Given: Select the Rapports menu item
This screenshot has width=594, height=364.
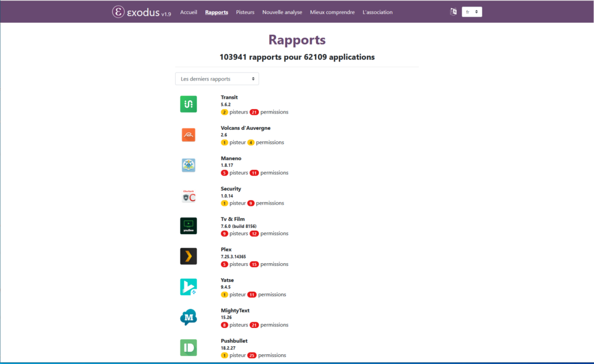Looking at the screenshot, I should pyautogui.click(x=217, y=12).
